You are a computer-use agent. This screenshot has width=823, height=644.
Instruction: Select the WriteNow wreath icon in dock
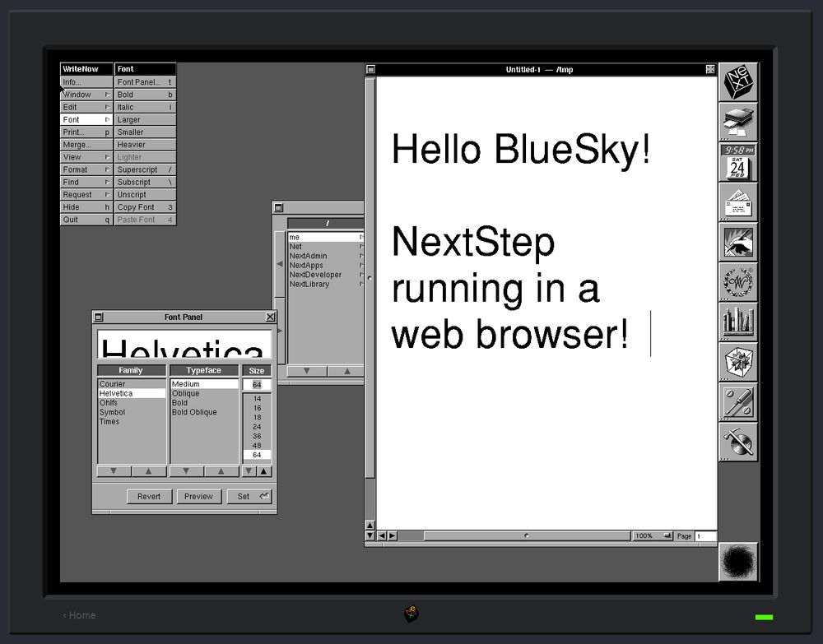tap(738, 281)
